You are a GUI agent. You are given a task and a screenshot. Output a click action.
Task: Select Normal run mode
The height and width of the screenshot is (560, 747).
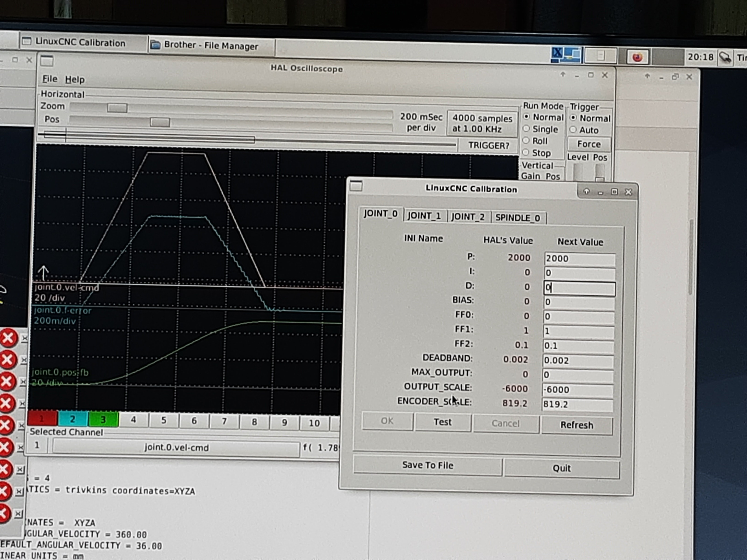(x=543, y=117)
